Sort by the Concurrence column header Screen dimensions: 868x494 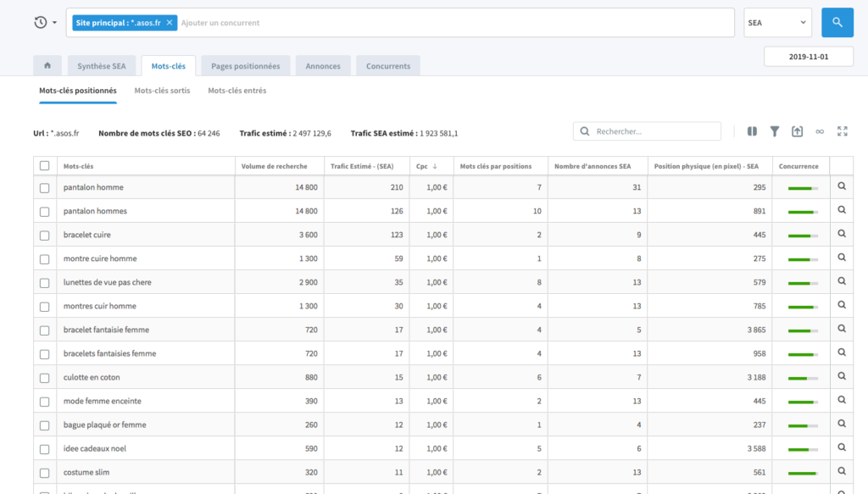[798, 166]
